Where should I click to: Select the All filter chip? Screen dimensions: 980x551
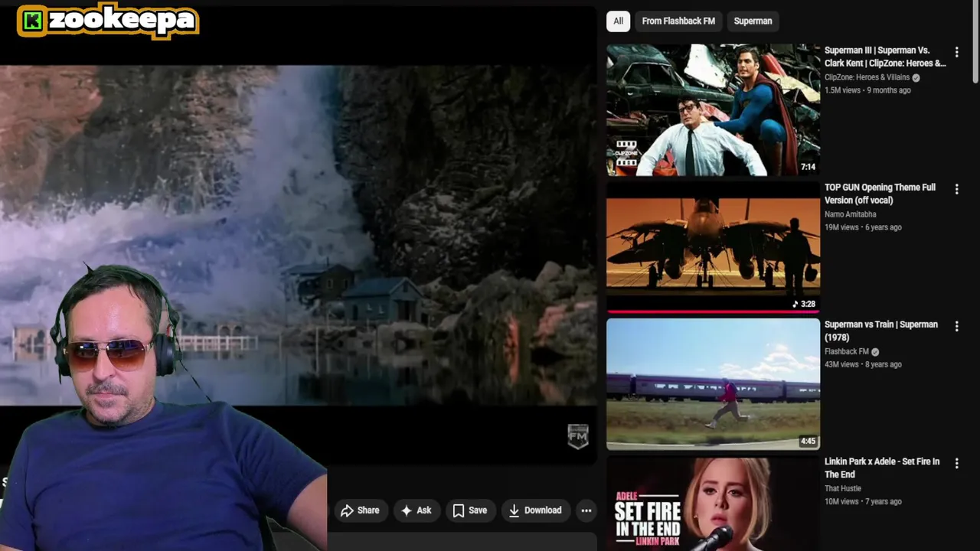(618, 21)
